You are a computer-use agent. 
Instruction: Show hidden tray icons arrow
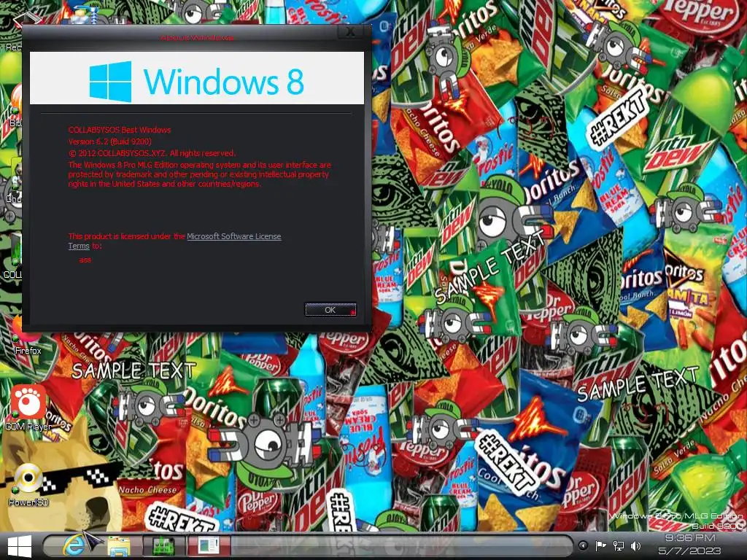coord(582,545)
